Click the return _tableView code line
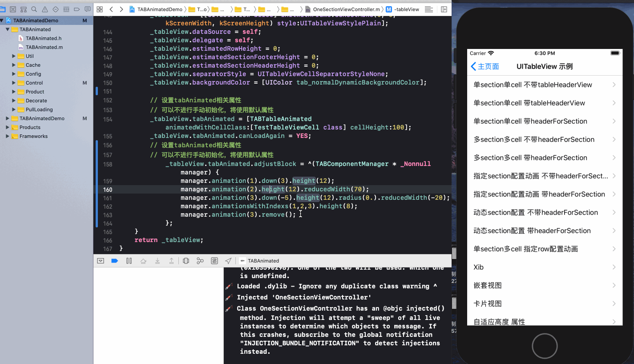This screenshot has width=634, height=364. click(169, 240)
